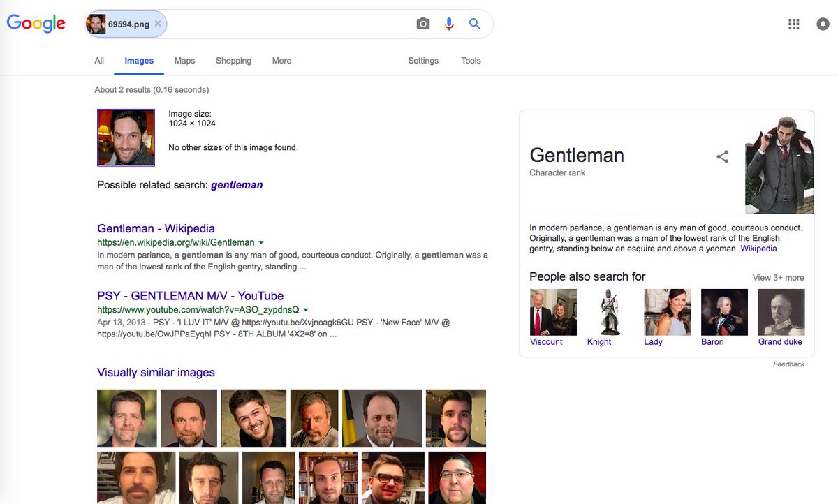Screen dimensions: 838x504
Task: Select the Lady related search
Action: [667, 317]
